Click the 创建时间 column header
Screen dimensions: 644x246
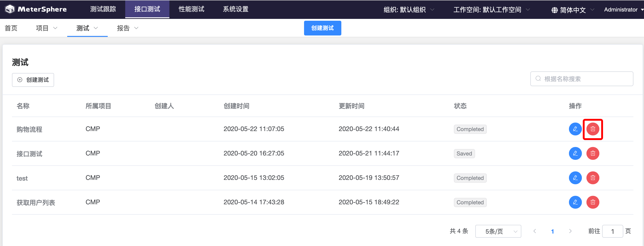[236, 106]
